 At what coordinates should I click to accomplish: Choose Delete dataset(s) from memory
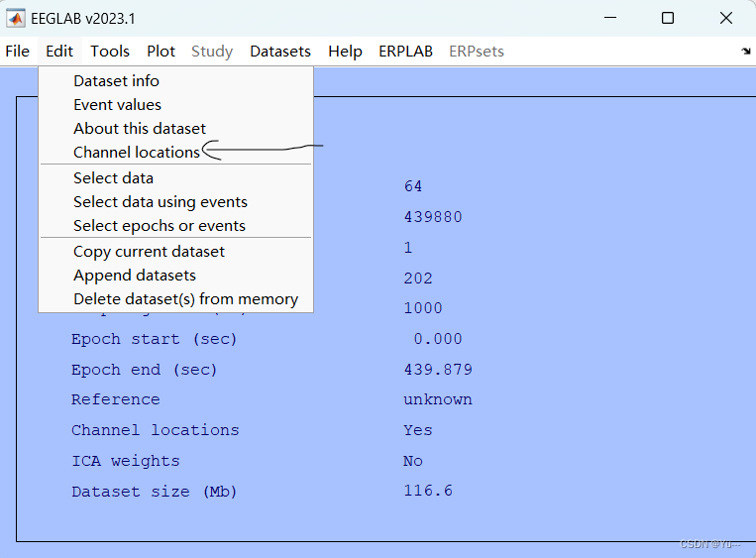click(x=176, y=299)
